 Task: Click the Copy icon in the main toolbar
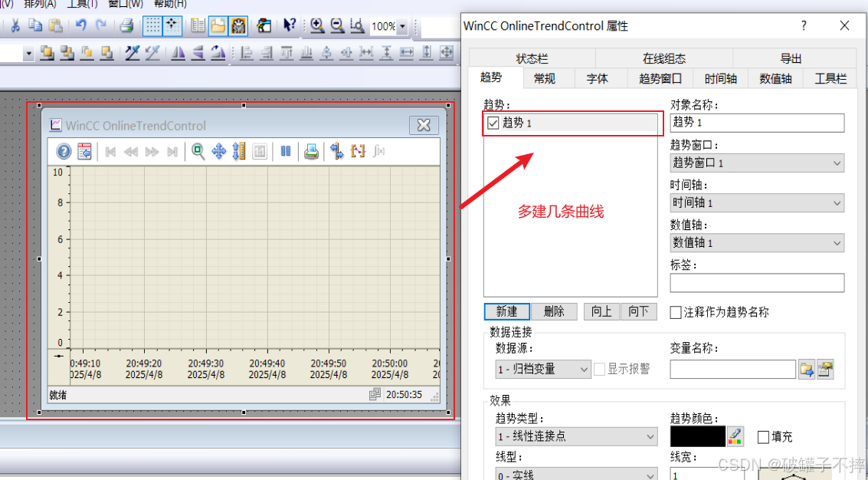coord(35,25)
